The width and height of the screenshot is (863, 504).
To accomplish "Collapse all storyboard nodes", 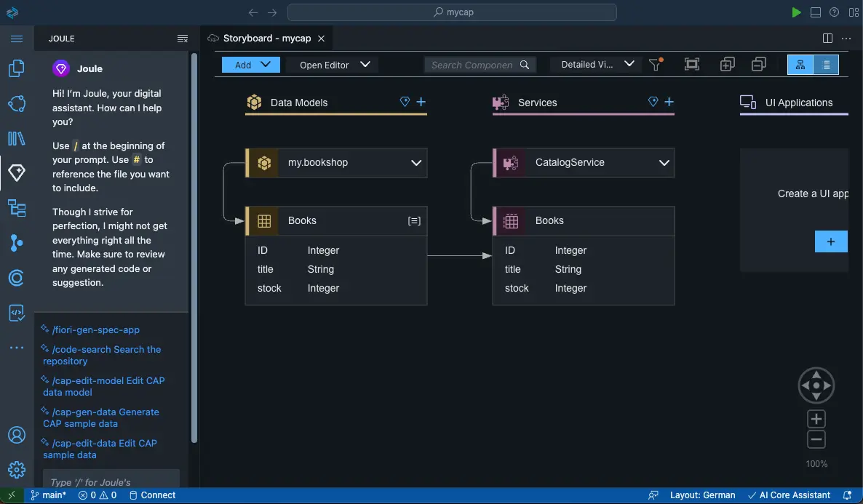I will click(x=758, y=65).
